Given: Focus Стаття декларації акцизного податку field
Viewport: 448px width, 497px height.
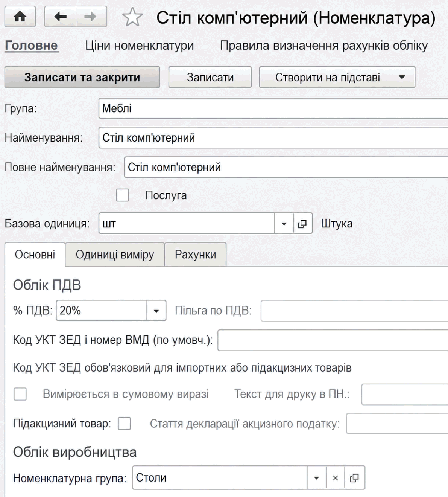Looking at the screenshot, I should 397,424.
